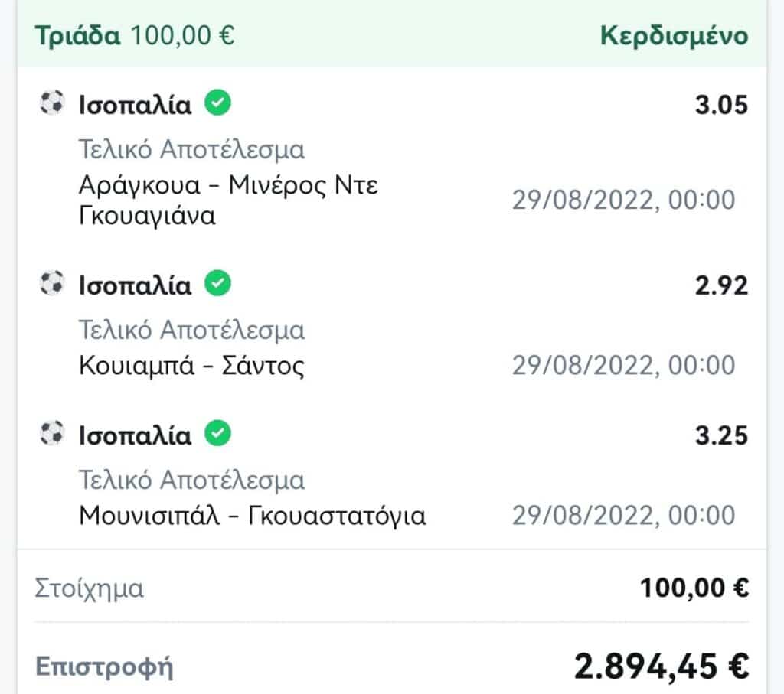The image size is (784, 694).
Task: Click Τελικό Αποτέλεσμα above Μουνισιπάλ match
Action: coord(191,481)
